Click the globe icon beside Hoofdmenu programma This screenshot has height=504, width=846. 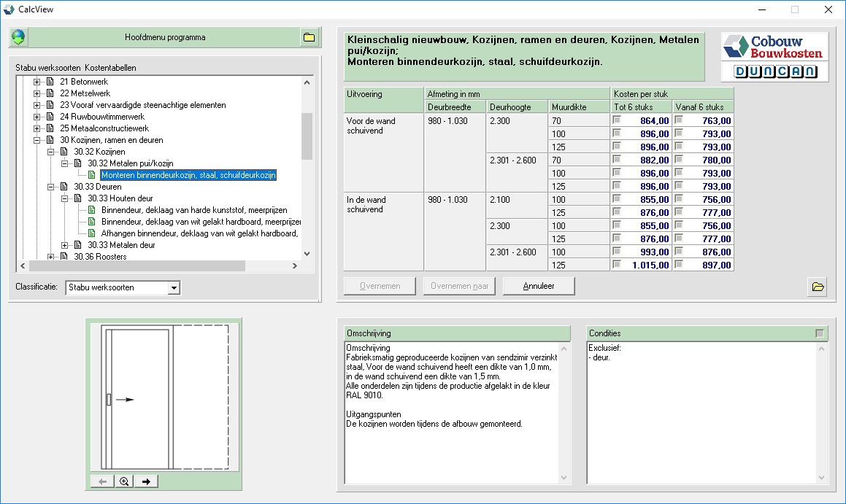18,37
